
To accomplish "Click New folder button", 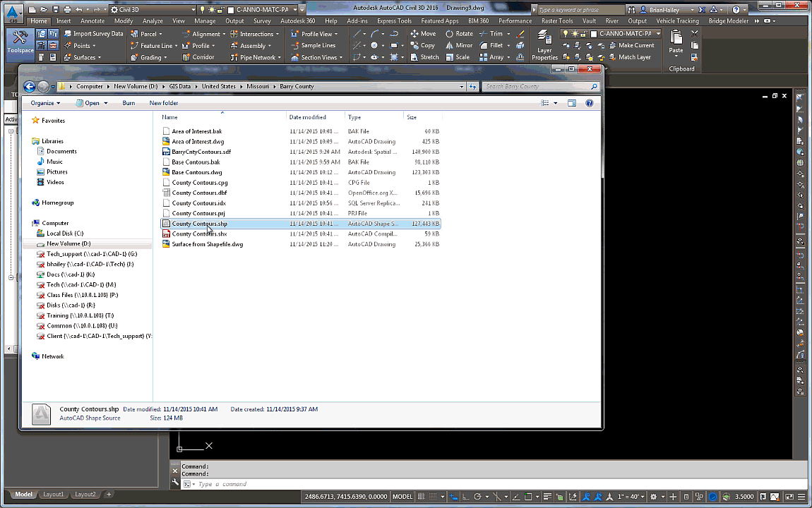I will click(164, 103).
